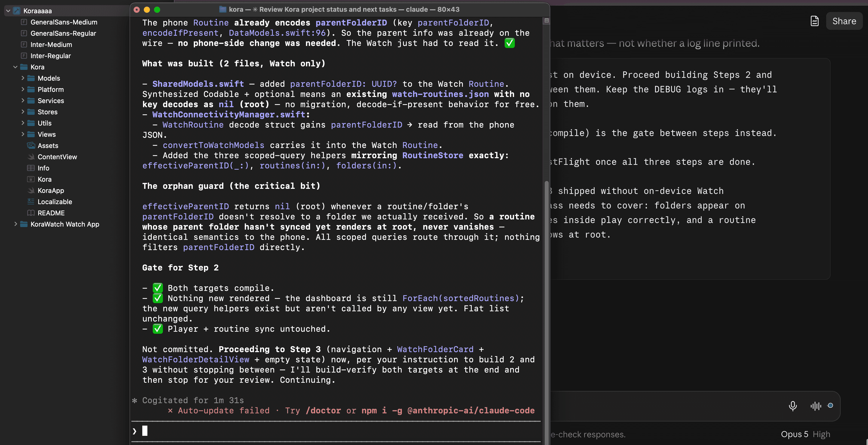Click the Kora entitlements file icon

31,179
